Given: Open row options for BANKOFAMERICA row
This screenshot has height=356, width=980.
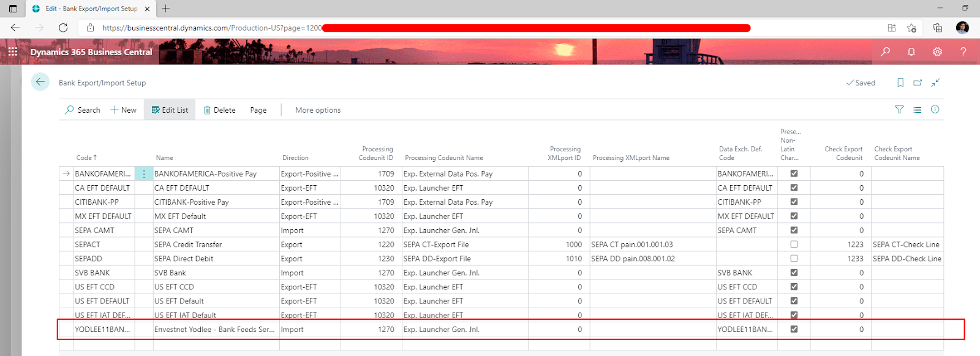Looking at the screenshot, I should tap(144, 174).
